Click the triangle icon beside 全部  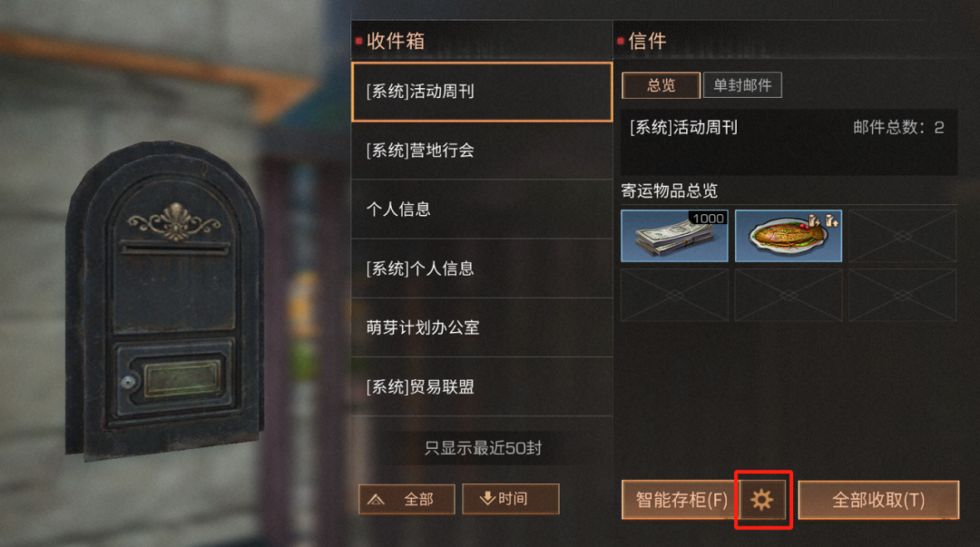pos(376,500)
